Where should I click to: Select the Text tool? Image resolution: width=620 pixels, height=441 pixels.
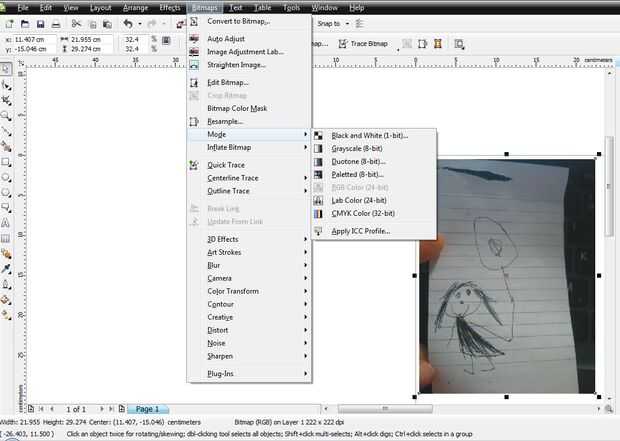pyautogui.click(x=6, y=223)
